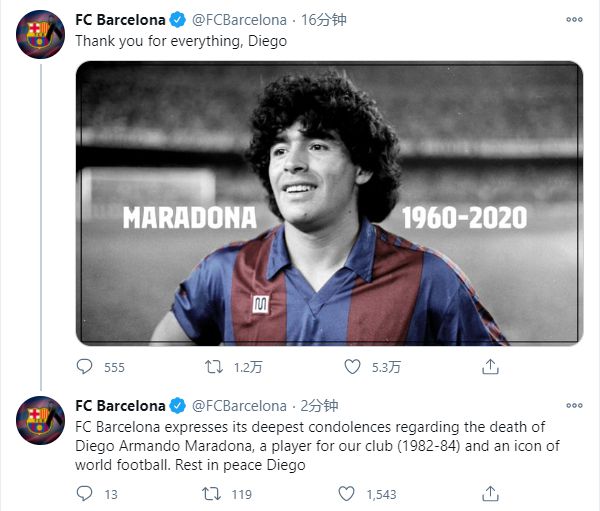This screenshot has height=511, width=600.
Task: Like the first tweet with 5.3万 likes
Action: (x=352, y=367)
